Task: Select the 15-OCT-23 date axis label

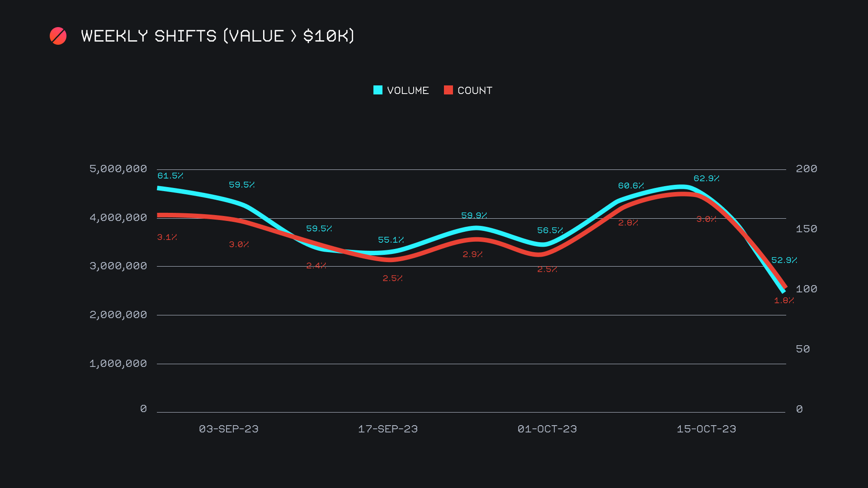Action: pyautogui.click(x=706, y=429)
